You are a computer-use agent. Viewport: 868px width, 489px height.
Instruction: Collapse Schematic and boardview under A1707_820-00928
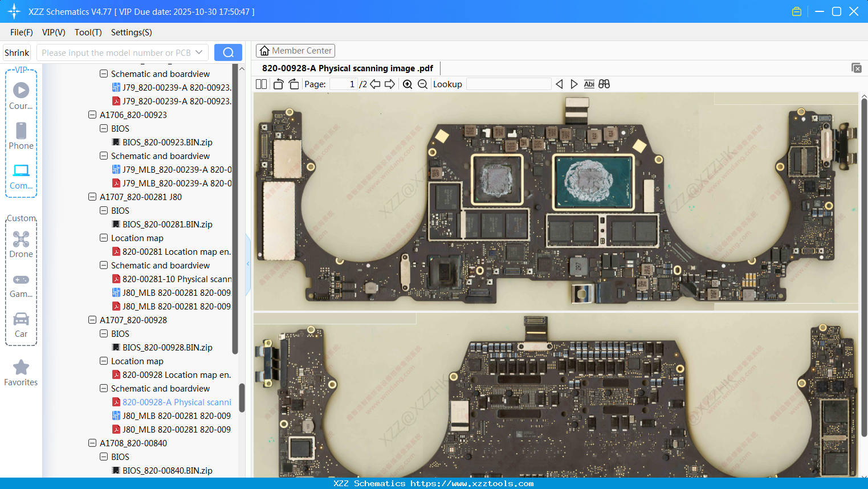104,389
